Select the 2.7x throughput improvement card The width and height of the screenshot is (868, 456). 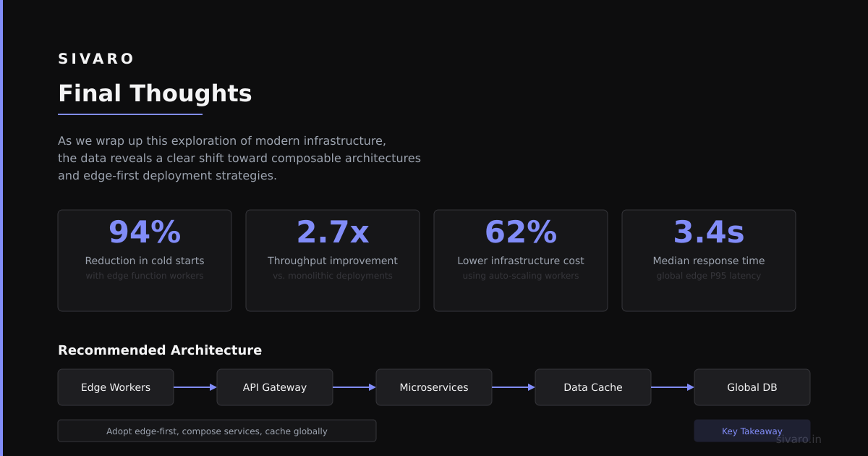pyautogui.click(x=333, y=261)
